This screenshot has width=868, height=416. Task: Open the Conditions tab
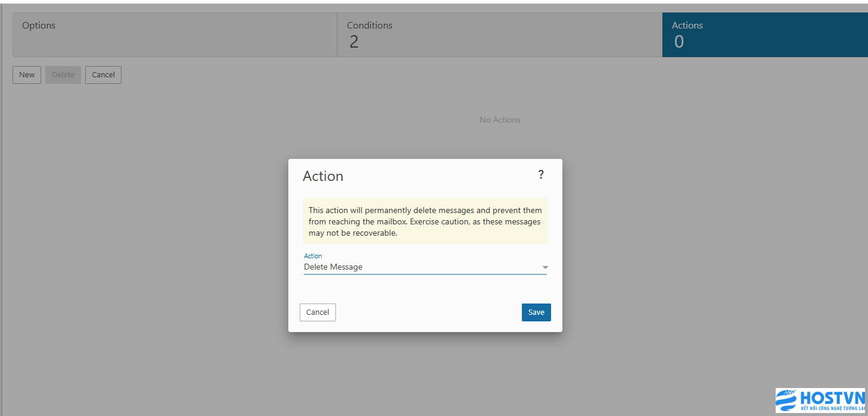499,35
